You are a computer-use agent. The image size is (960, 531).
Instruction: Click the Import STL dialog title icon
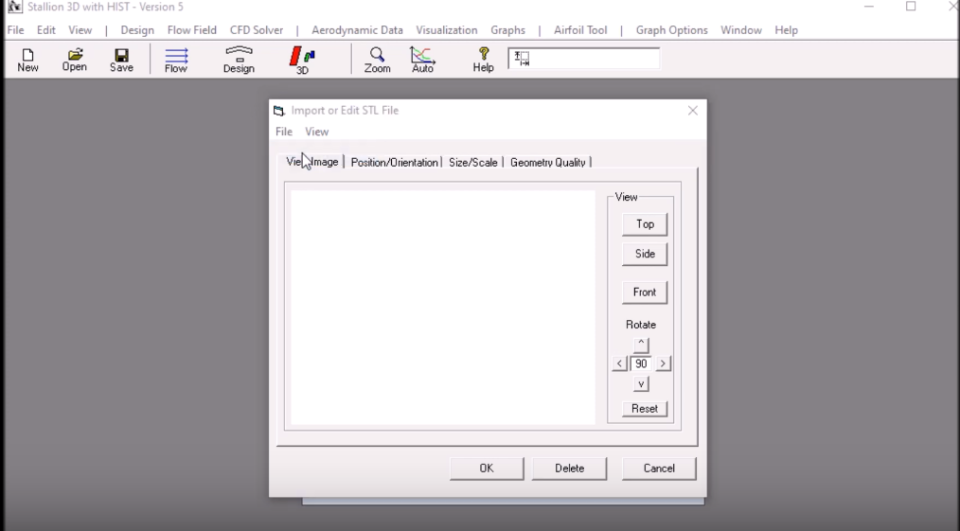279,111
